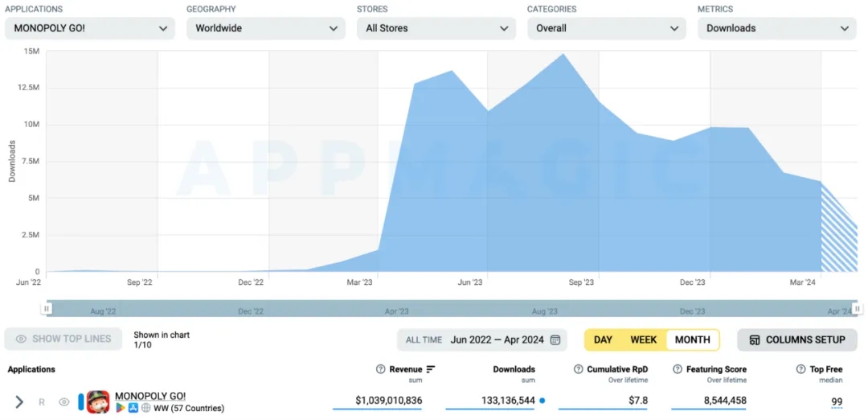The image size is (868, 420).
Task: Click the help icon next to Top Free
Action: (801, 369)
